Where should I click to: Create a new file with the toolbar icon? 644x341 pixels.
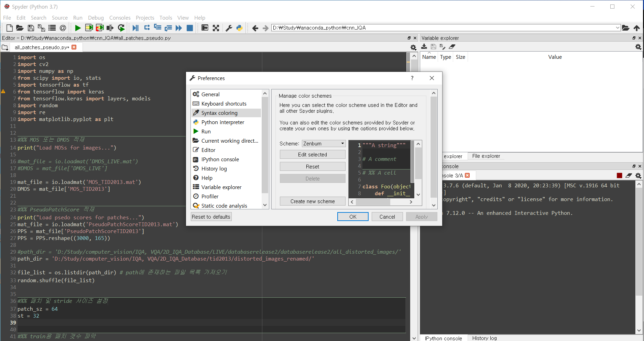(9, 28)
